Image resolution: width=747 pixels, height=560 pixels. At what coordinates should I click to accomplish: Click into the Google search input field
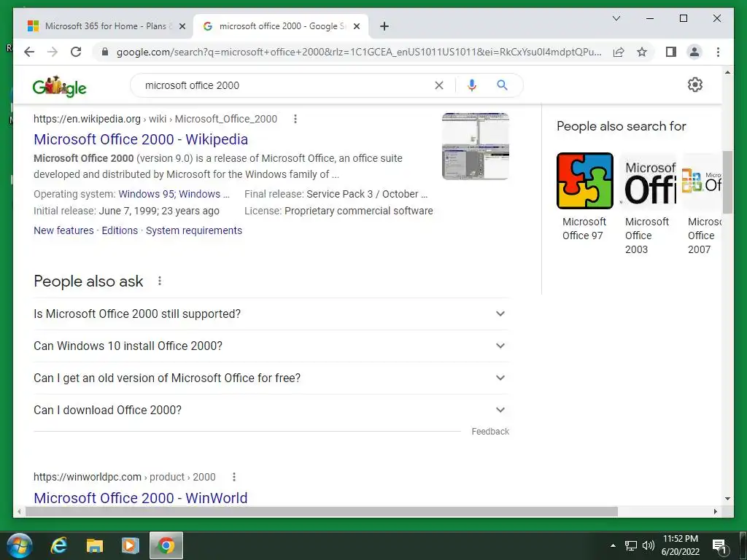click(286, 85)
